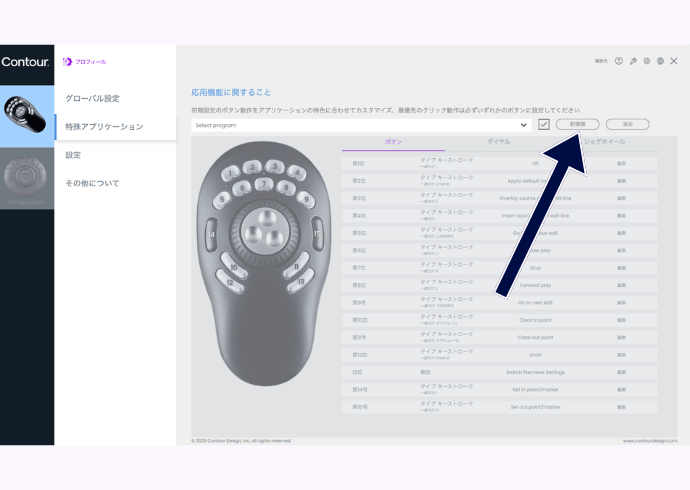Click 編集 for the Undo row

coord(621,355)
